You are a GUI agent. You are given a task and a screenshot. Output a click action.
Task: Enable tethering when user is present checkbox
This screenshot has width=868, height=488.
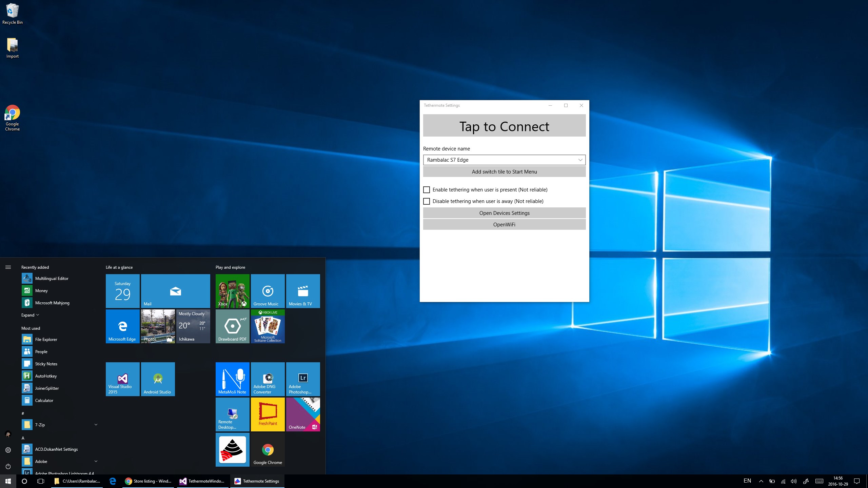[x=427, y=190]
